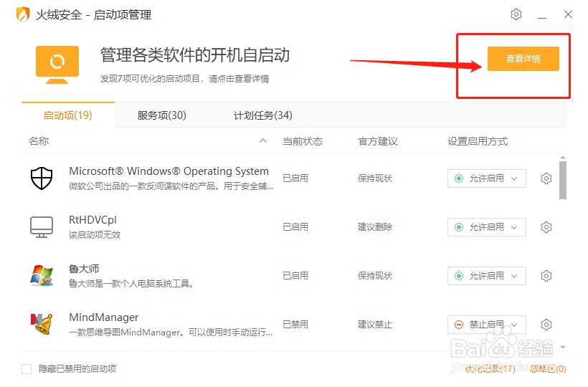Select Microsoft® Windows® Operating System entry name
Screen dimensions: 588x387
(x=169, y=171)
